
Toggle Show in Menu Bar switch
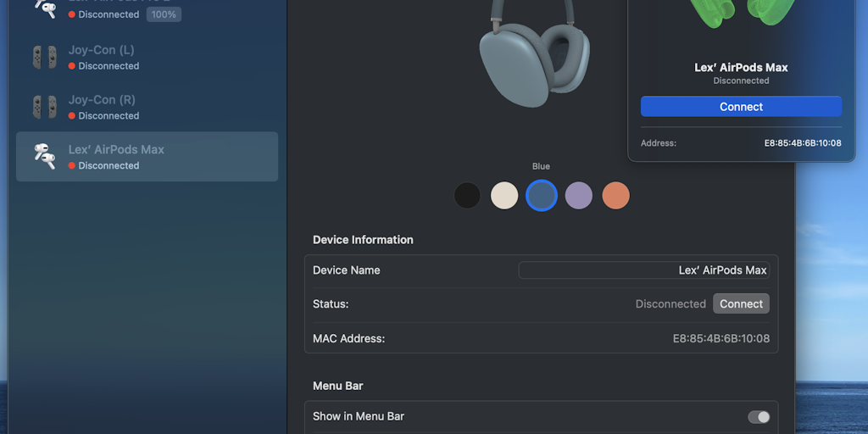coord(759,417)
